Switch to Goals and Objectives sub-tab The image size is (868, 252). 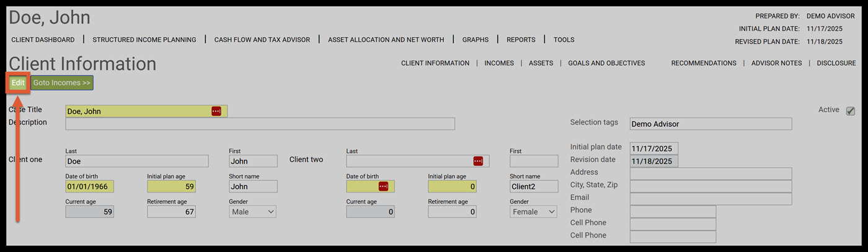(606, 63)
